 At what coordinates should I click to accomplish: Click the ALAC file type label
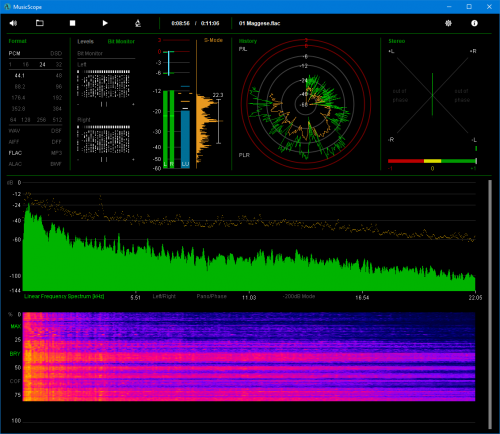[15, 164]
